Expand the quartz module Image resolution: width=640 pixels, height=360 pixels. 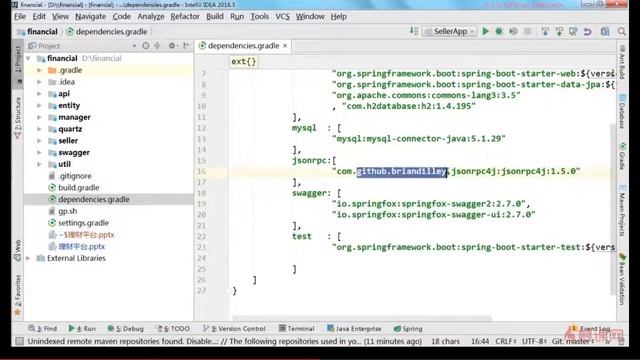[x=40, y=129]
